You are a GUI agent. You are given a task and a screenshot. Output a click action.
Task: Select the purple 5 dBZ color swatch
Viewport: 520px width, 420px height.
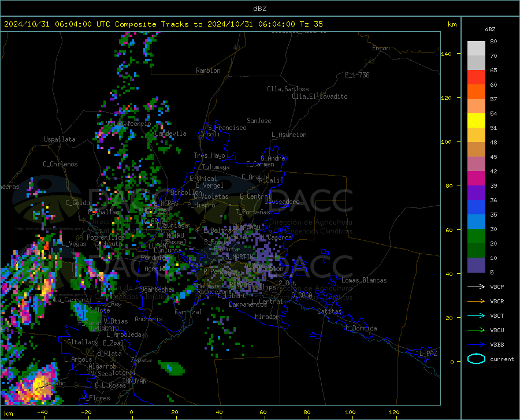(476, 265)
